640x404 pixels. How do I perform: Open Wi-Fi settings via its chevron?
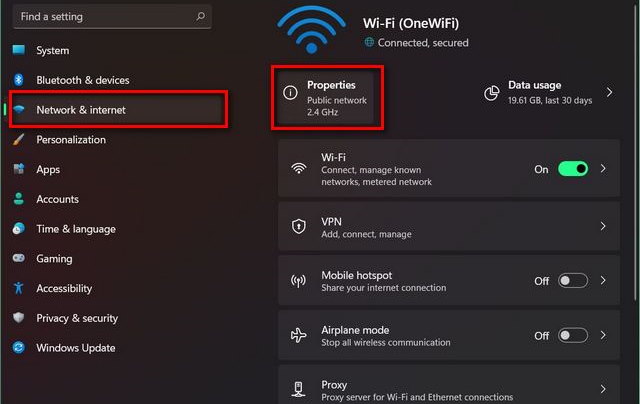click(603, 169)
